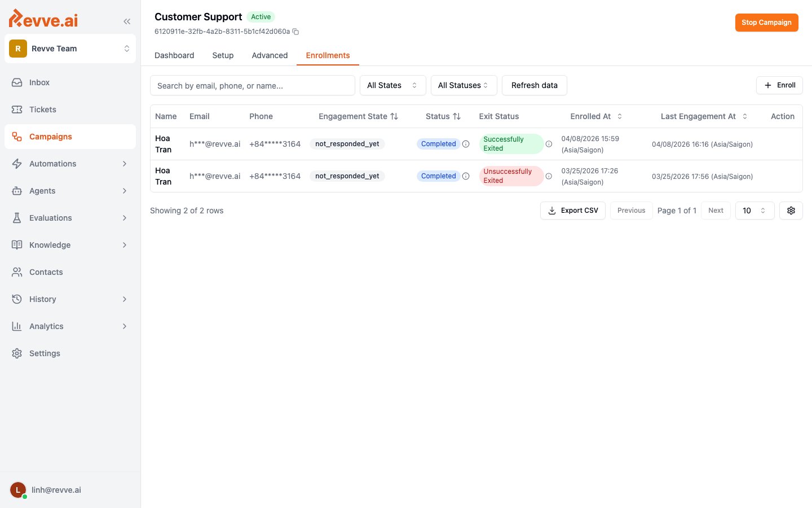Screen dimensions: 812x508
Task: Click the Exit Status column header
Action: 499,116
